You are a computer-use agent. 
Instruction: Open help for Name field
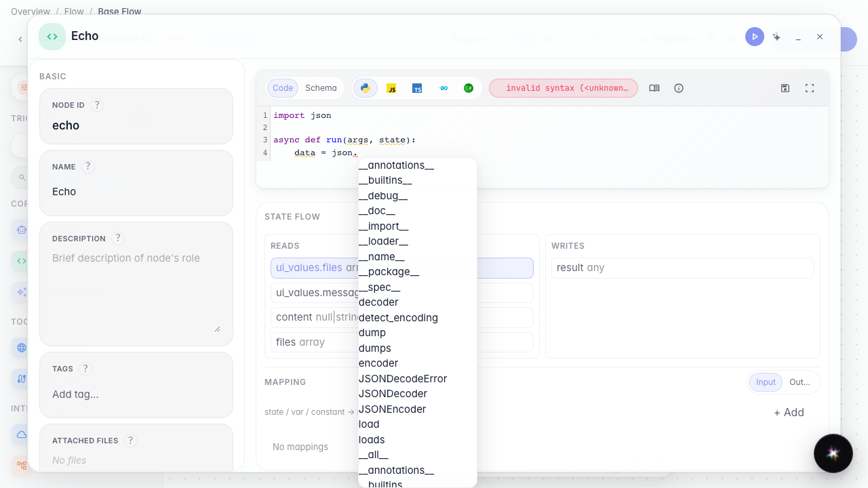point(87,167)
